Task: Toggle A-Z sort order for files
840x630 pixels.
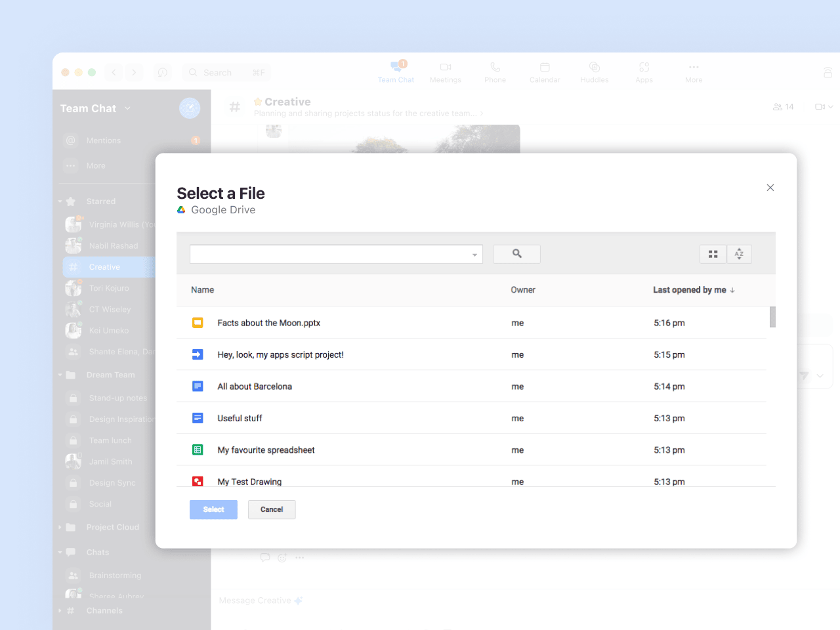Action: tap(740, 254)
